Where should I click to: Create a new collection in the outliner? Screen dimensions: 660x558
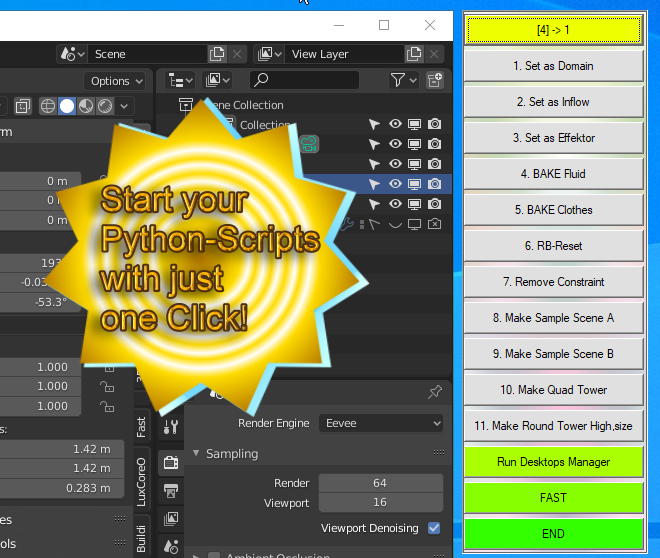click(435, 80)
